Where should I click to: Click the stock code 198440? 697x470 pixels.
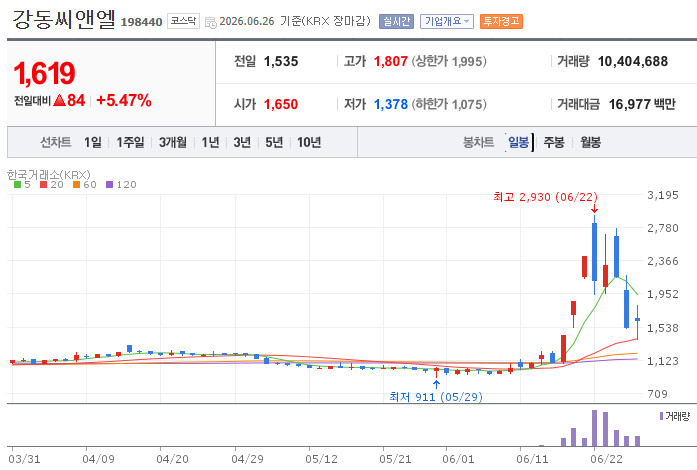click(141, 22)
